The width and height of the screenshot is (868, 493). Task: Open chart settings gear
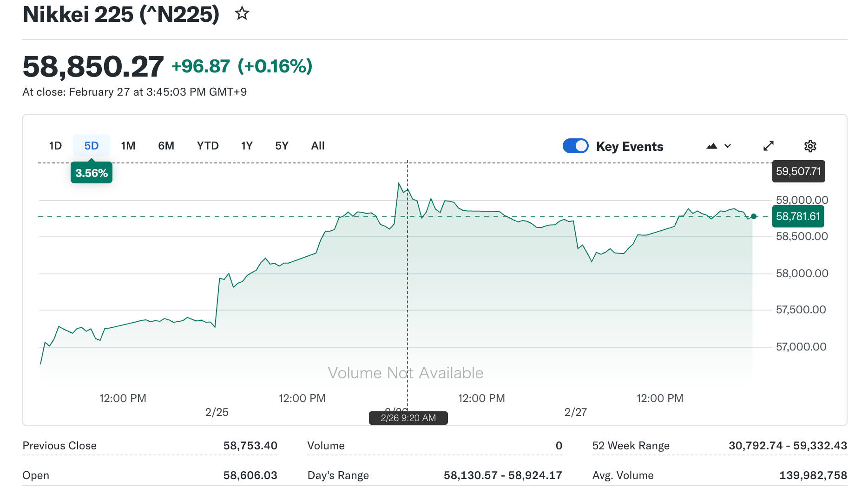point(810,146)
